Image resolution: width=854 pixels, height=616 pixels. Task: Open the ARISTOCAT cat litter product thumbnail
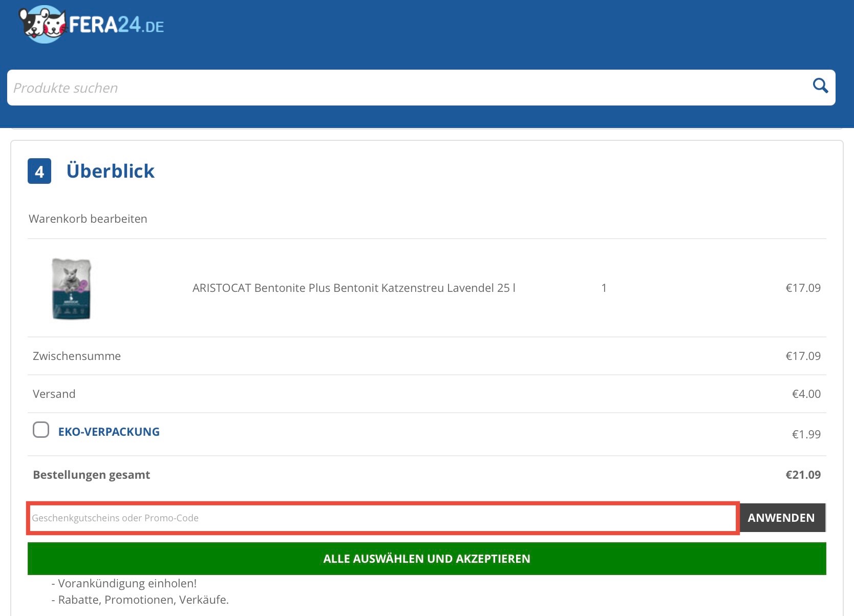[x=72, y=288]
